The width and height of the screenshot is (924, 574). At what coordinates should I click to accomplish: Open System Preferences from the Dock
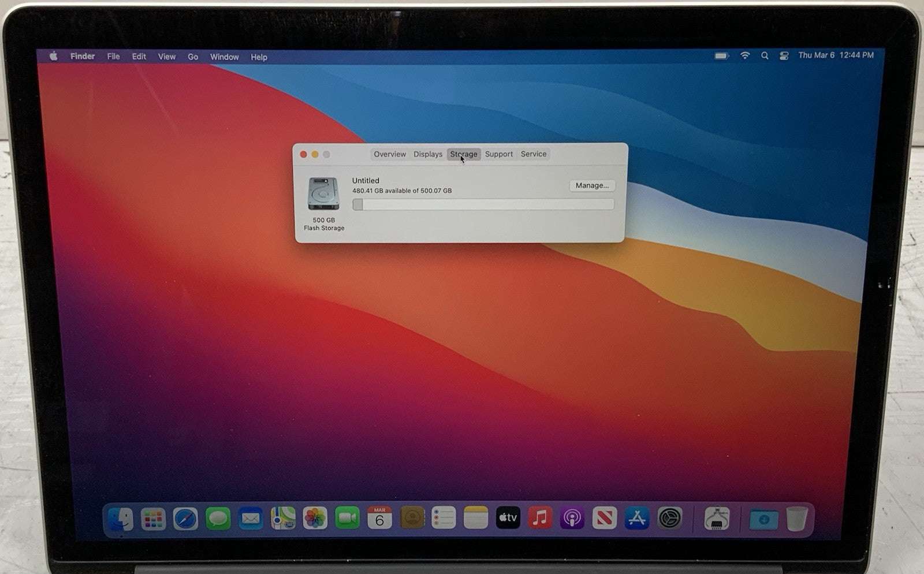point(670,518)
